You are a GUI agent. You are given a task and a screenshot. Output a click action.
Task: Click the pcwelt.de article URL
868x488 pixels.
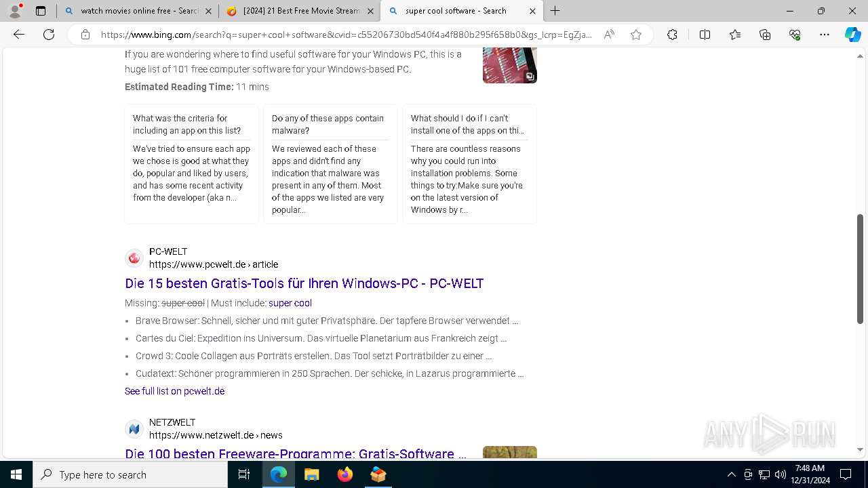214,264
